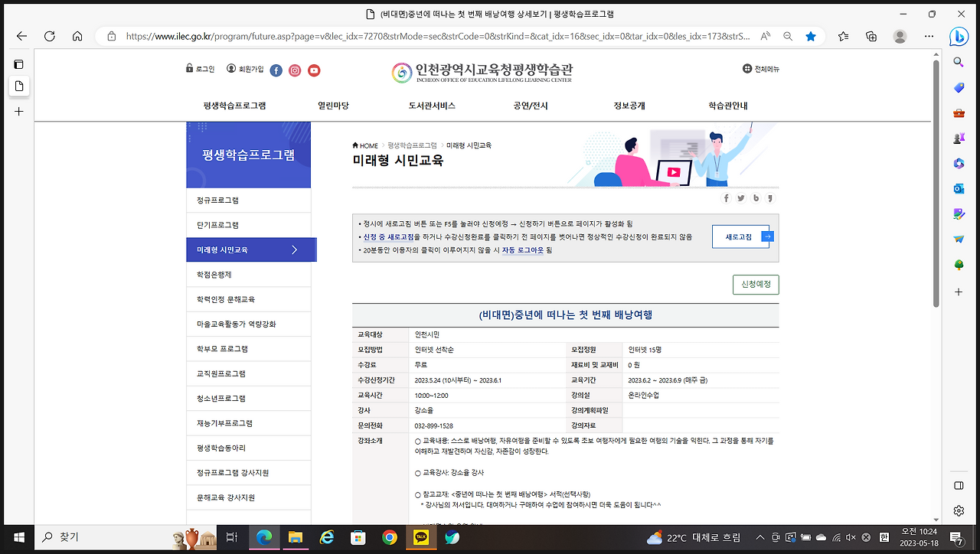
Task: Open the tab actions menu icon
Action: [x=19, y=64]
